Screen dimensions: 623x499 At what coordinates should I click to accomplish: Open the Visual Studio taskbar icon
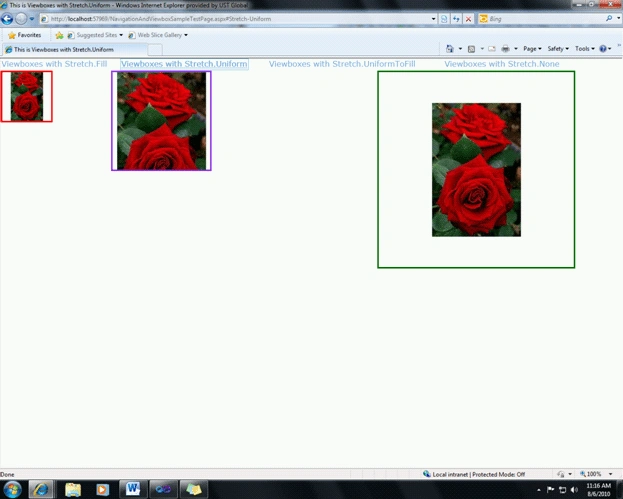pos(163,489)
